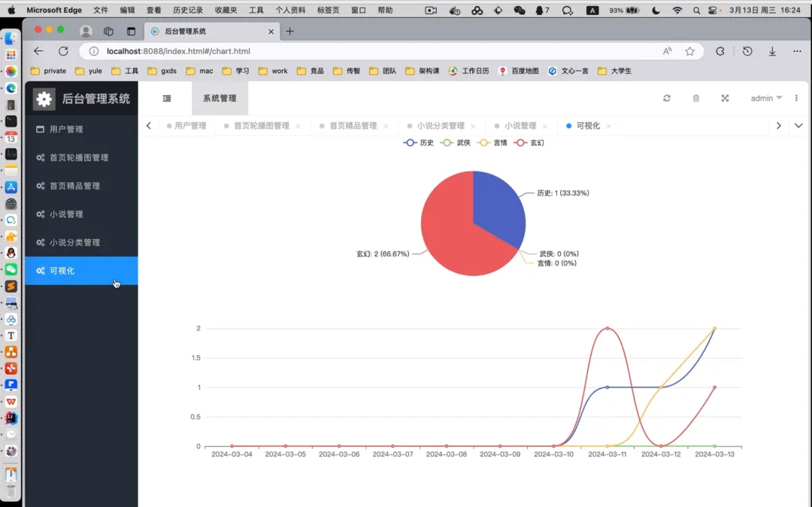Add page to favorites with star

tap(689, 50)
